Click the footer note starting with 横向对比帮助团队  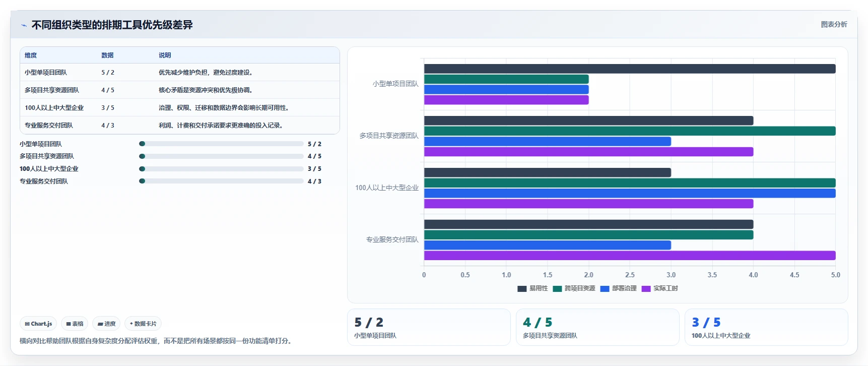(157, 341)
